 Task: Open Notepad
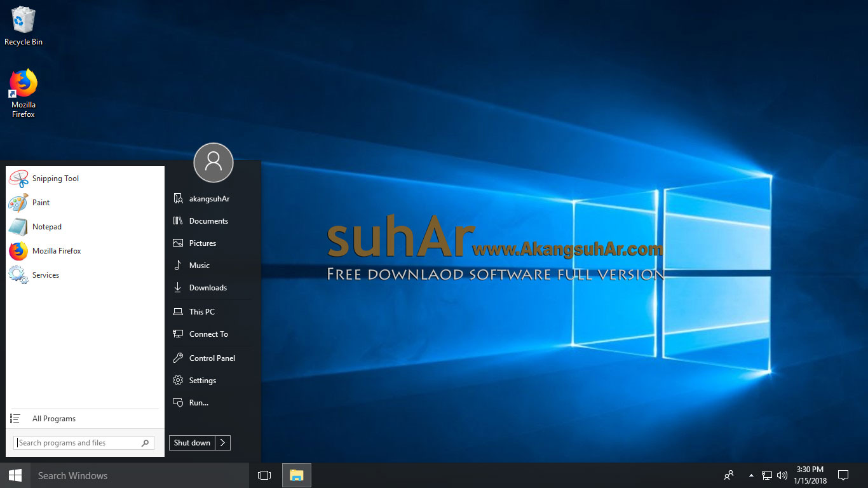coord(47,226)
